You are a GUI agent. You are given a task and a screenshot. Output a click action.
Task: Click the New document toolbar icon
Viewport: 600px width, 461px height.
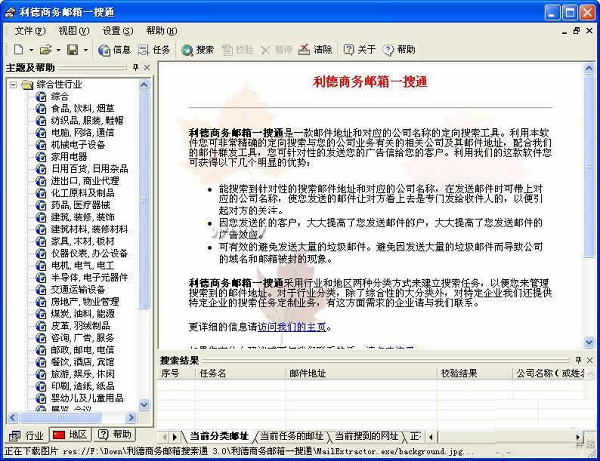tap(18, 50)
